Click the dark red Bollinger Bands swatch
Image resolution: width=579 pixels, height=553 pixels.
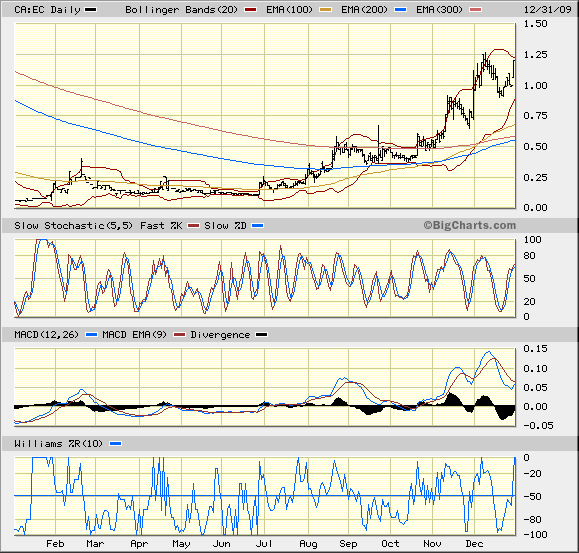click(250, 10)
